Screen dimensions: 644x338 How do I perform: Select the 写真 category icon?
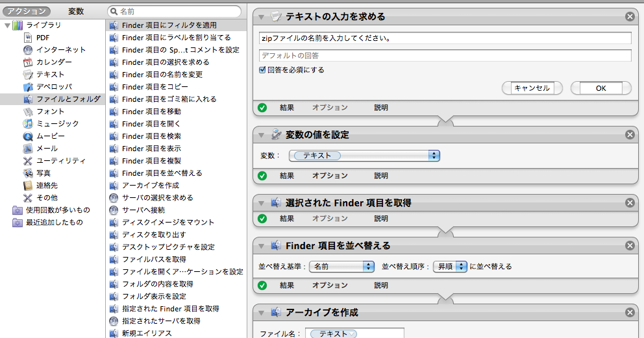click(x=28, y=173)
